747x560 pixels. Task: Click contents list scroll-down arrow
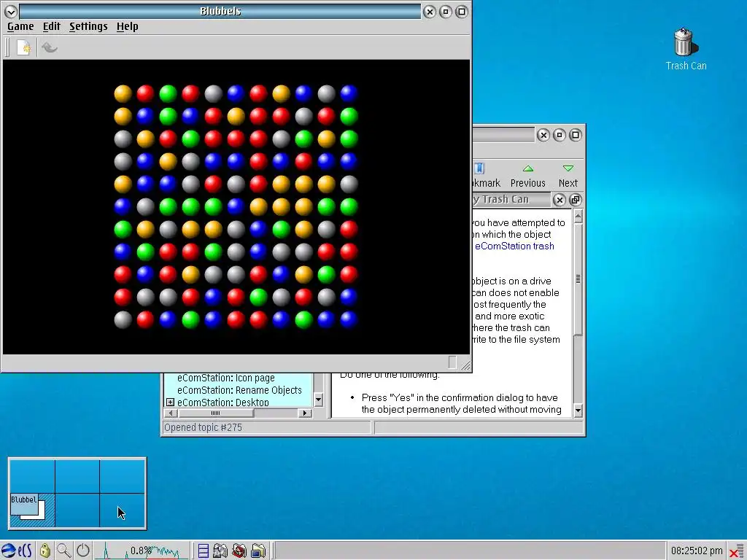[x=319, y=400]
